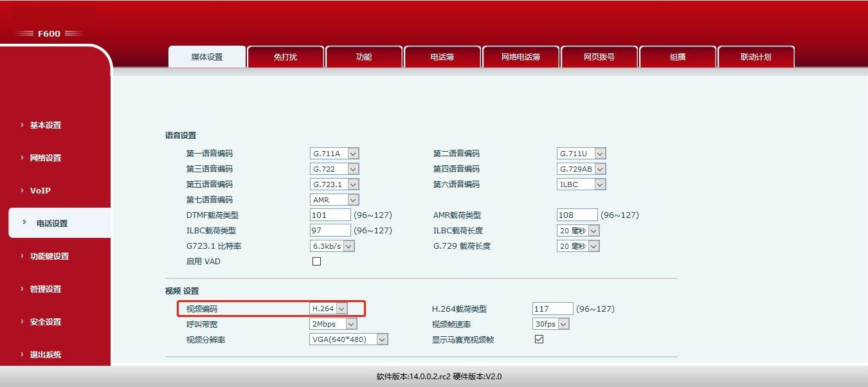The width and height of the screenshot is (868, 387).
Task: Select the 功能 features tab
Action: (x=363, y=57)
